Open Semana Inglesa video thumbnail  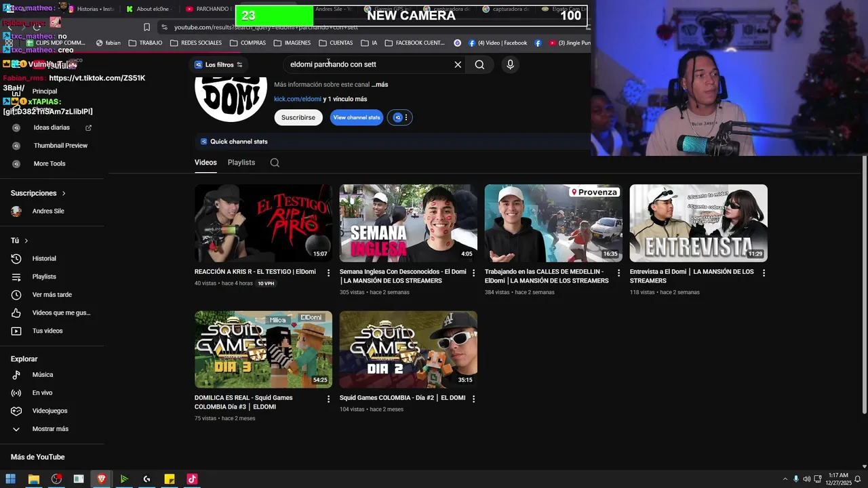408,223
